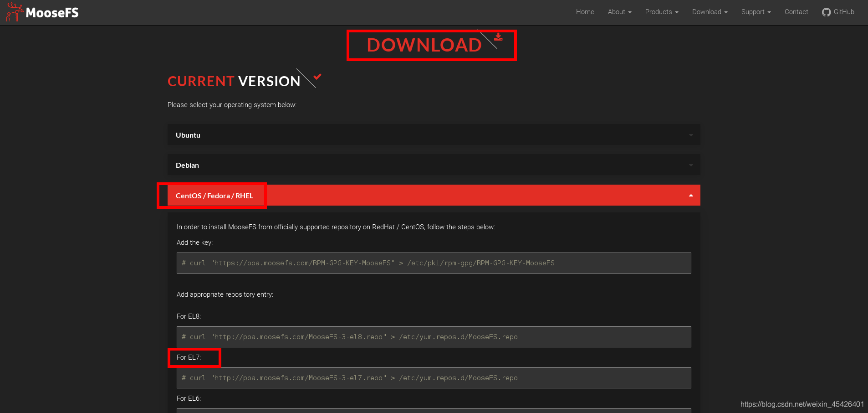The height and width of the screenshot is (413, 868).
Task: Click the red checkmark beside CURRENT VERSION
Action: click(x=317, y=77)
